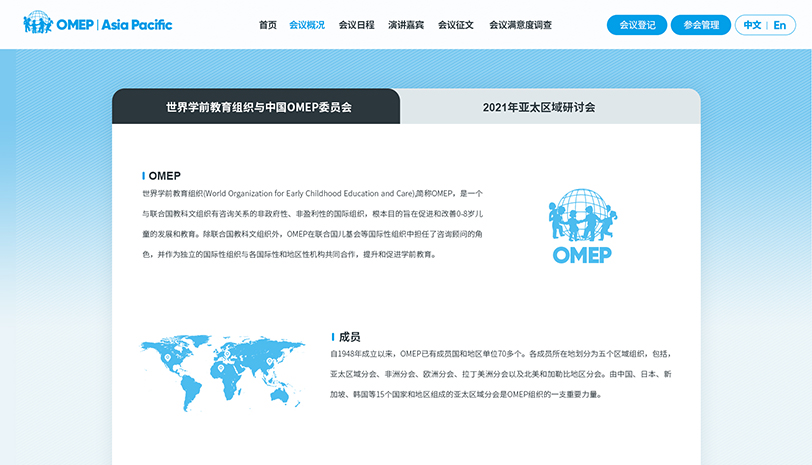Click the 参会管理 button
This screenshot has width=812, height=465.
click(701, 25)
